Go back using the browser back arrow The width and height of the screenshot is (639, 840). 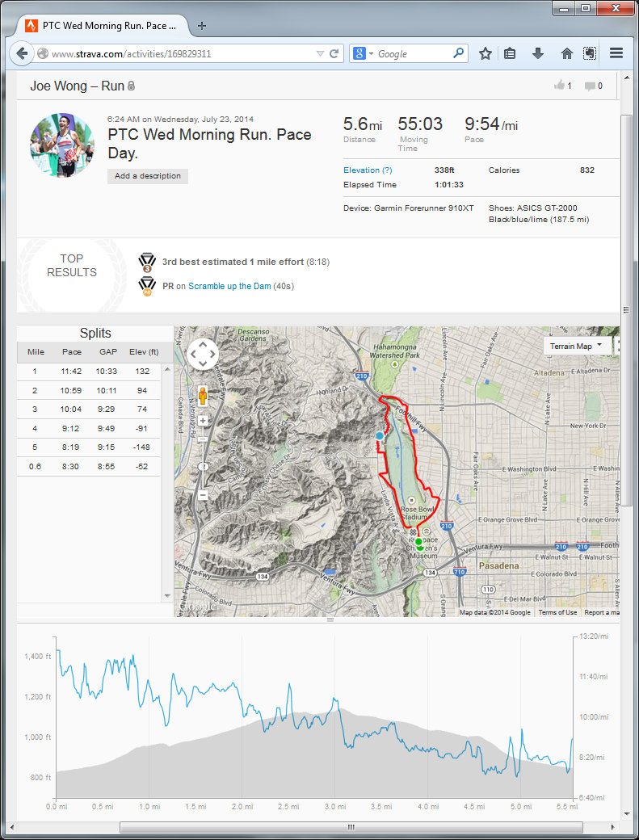[20, 54]
